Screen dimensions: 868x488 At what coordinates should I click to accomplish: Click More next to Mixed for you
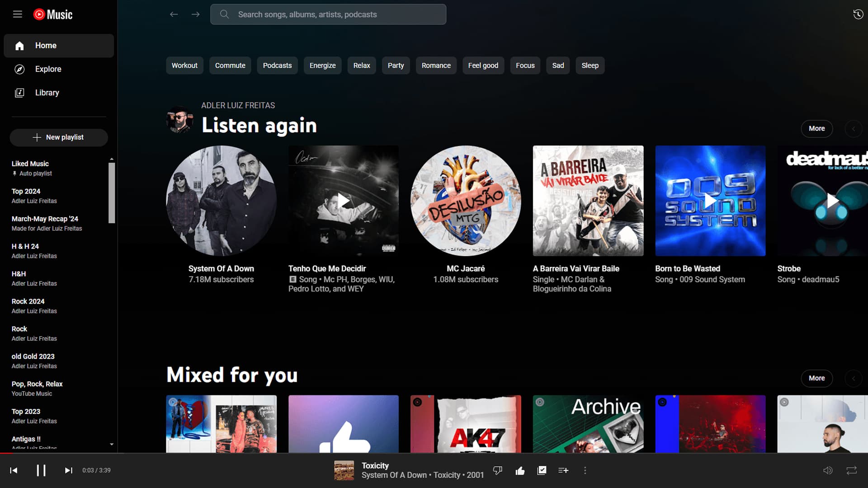click(816, 378)
